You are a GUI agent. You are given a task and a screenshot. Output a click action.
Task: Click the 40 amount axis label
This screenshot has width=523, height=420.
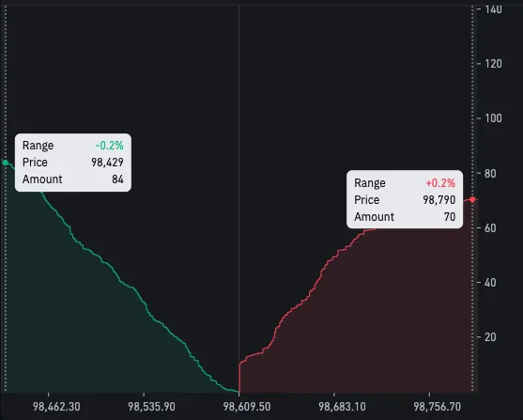pos(490,283)
